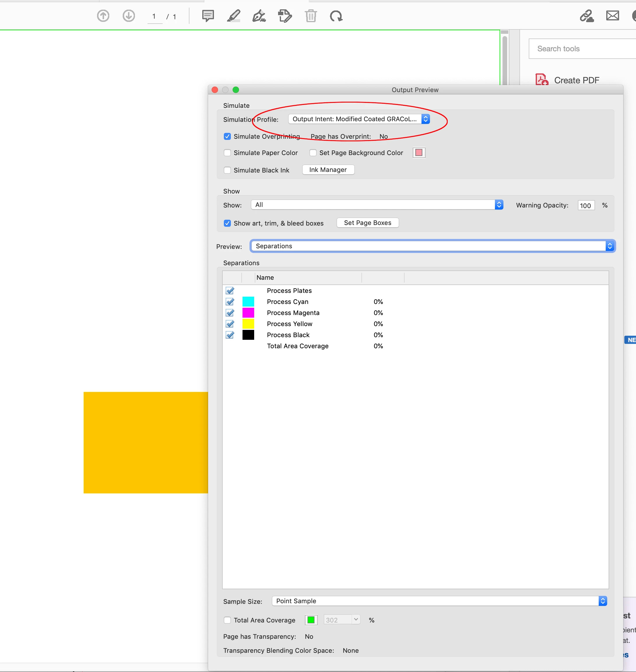
Task: Click the previous page up-arrow icon
Action: [103, 16]
